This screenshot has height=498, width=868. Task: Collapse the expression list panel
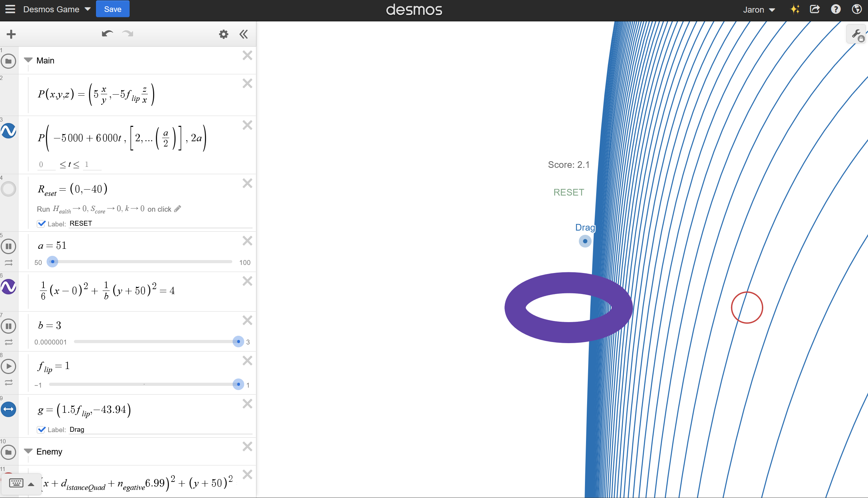click(x=243, y=34)
